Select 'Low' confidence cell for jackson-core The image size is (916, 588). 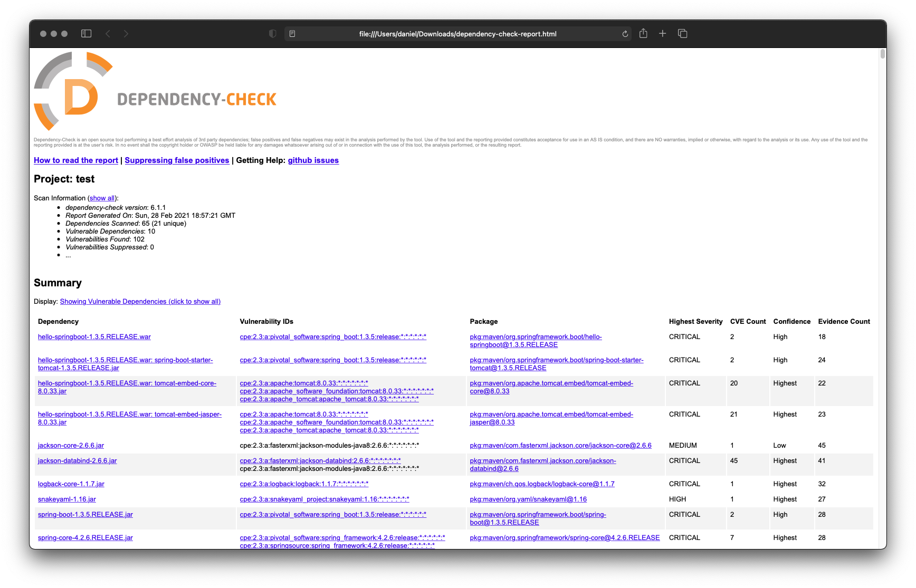(780, 446)
